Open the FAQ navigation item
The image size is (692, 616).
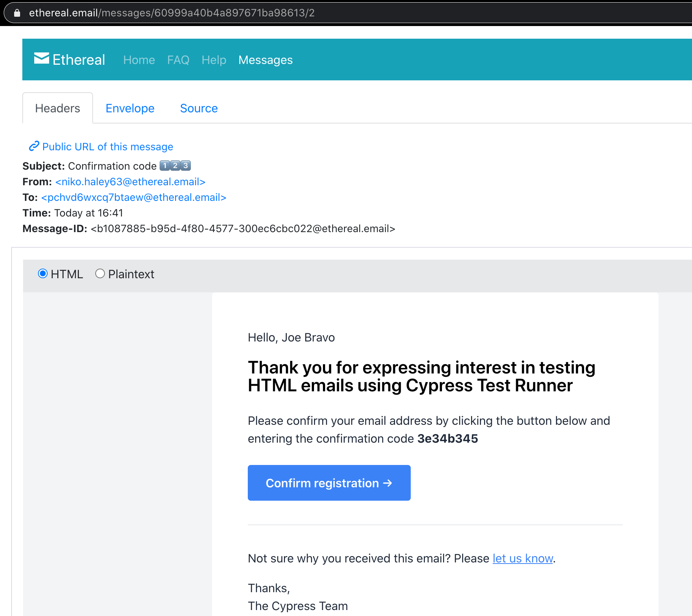pyautogui.click(x=178, y=60)
